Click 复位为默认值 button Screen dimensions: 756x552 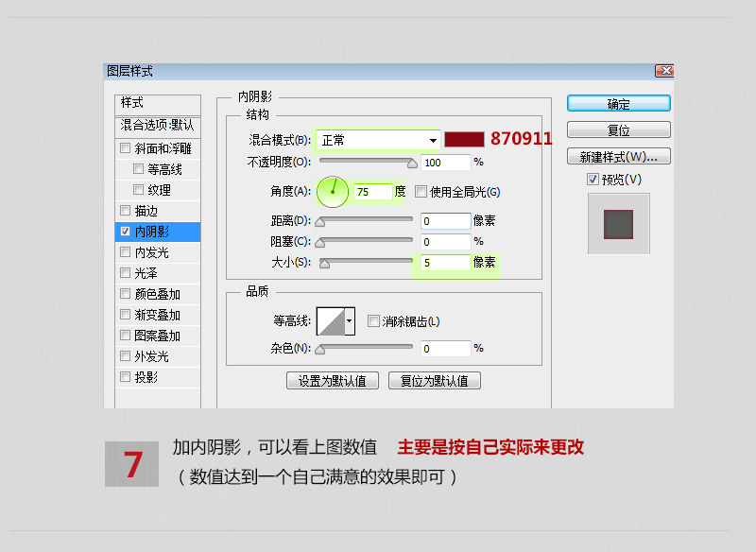click(x=435, y=381)
